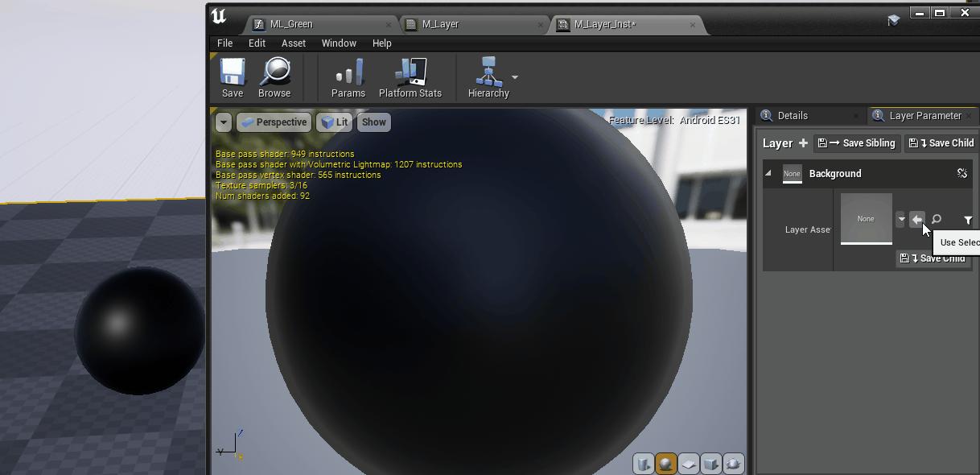The image size is (980, 475).
Task: Select the cube preview shape
Action: click(710, 464)
